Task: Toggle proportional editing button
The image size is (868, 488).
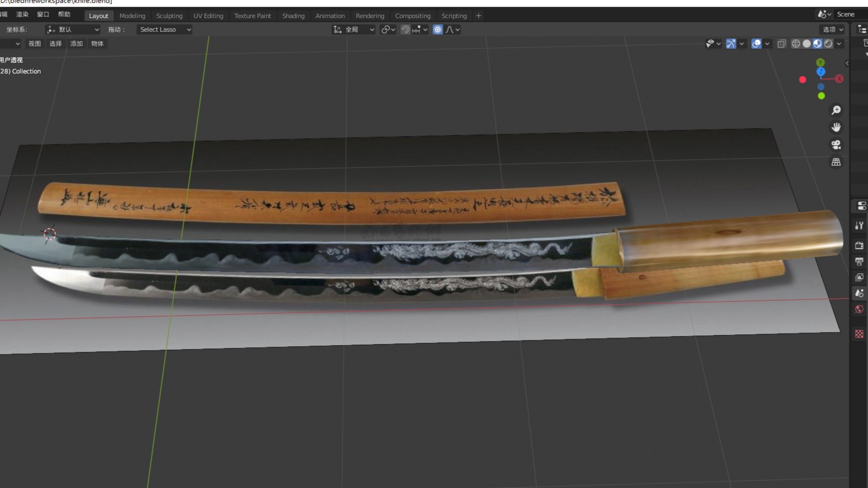Action: [437, 29]
